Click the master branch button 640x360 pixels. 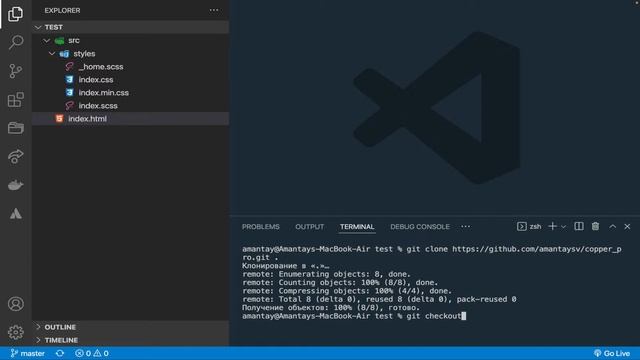coord(28,353)
